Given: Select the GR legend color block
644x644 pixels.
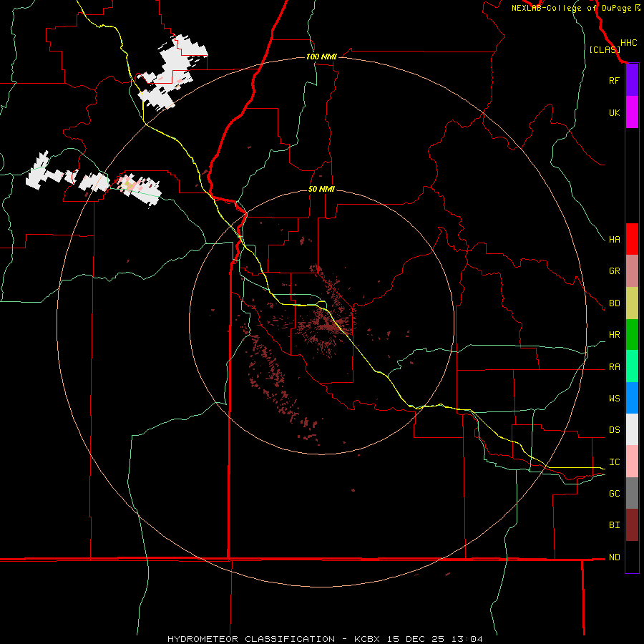Looking at the screenshot, I should [x=632, y=271].
